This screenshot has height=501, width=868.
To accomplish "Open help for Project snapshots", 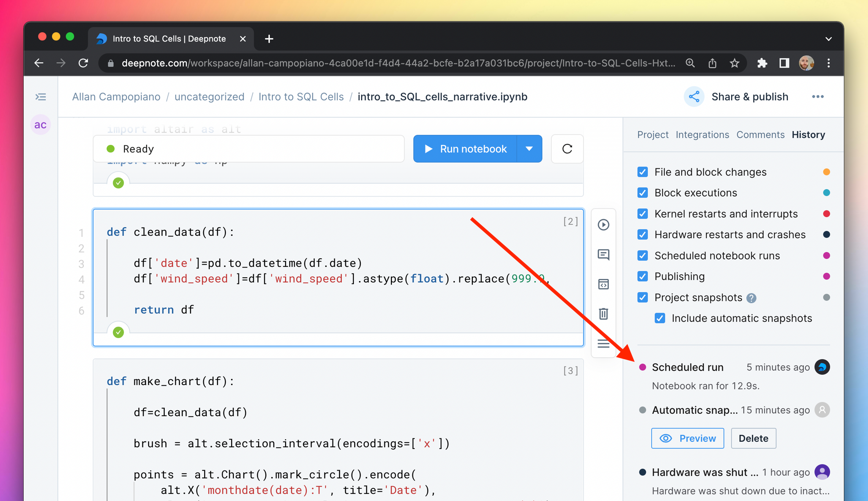I will pos(751,298).
